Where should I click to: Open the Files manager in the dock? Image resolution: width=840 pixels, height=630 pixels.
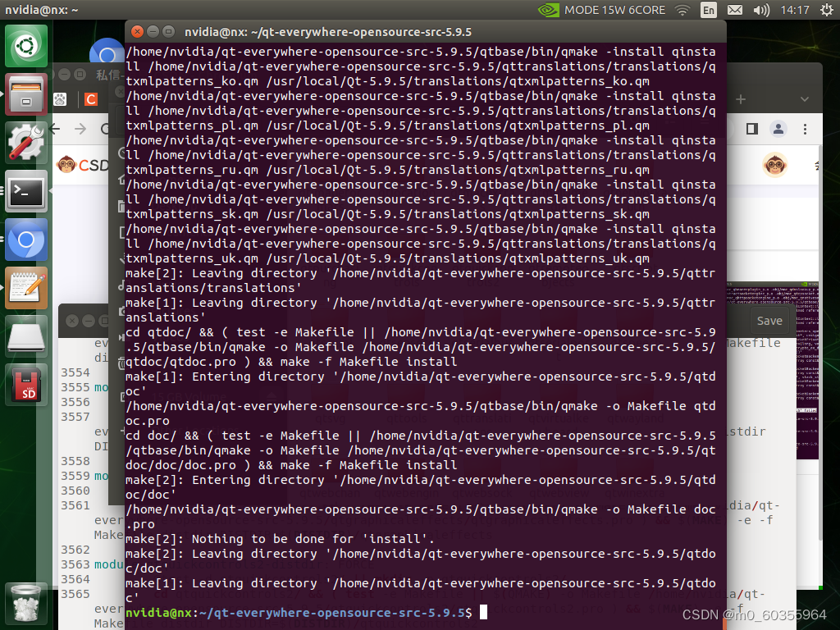25,95
